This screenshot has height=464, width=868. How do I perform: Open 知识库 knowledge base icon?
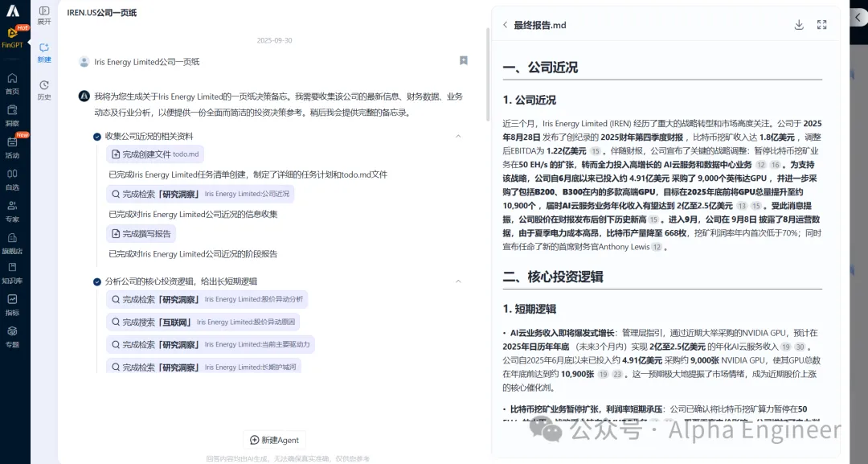click(x=13, y=271)
